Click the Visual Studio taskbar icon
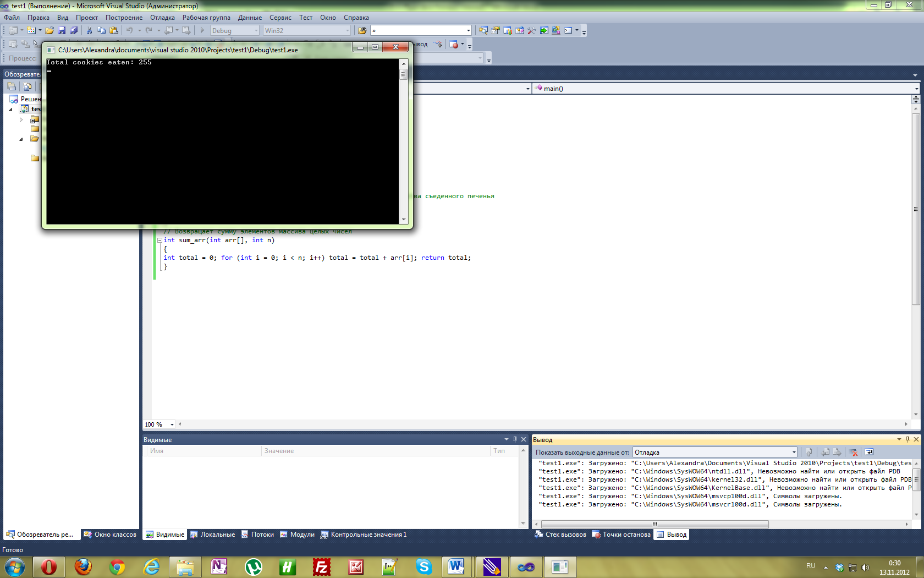The width and height of the screenshot is (924, 578). click(x=526, y=566)
